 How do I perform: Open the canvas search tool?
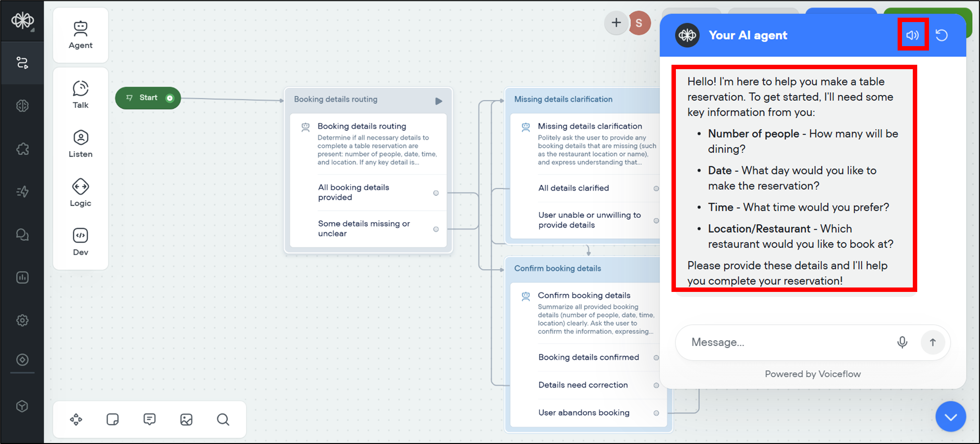223,419
